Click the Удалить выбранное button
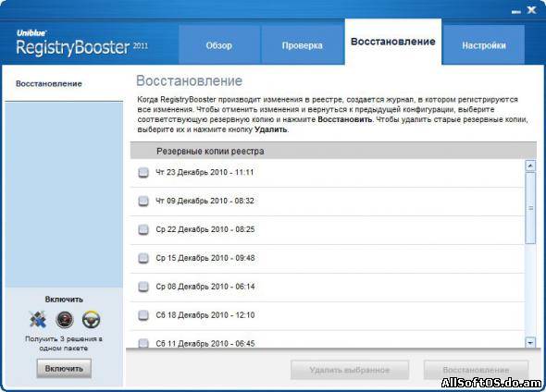The image size is (546, 392). pos(350,370)
